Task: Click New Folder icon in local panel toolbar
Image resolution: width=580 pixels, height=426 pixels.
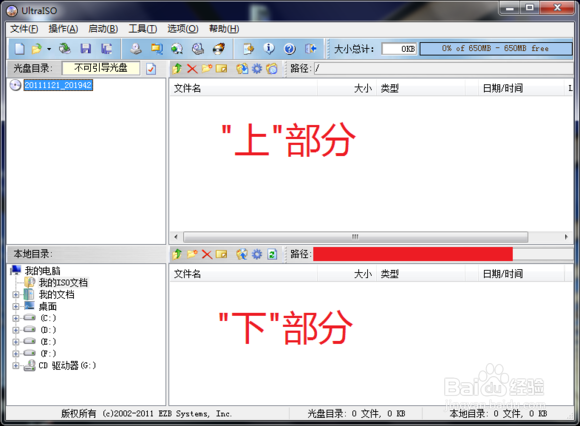Action: pyautogui.click(x=192, y=254)
